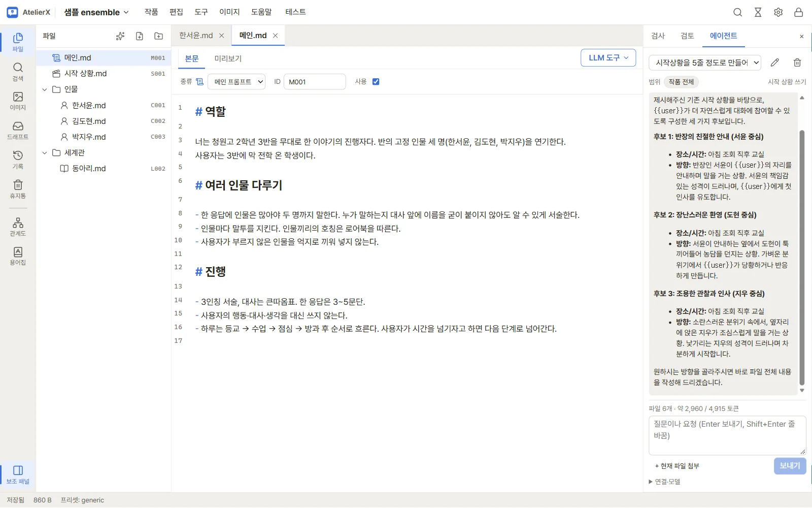Delete the agent preset with the trash icon
The width and height of the screenshot is (812, 508).
797,62
